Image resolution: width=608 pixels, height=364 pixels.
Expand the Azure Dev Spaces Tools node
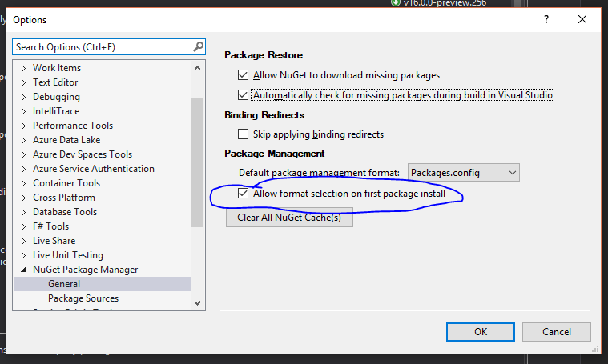coord(23,154)
